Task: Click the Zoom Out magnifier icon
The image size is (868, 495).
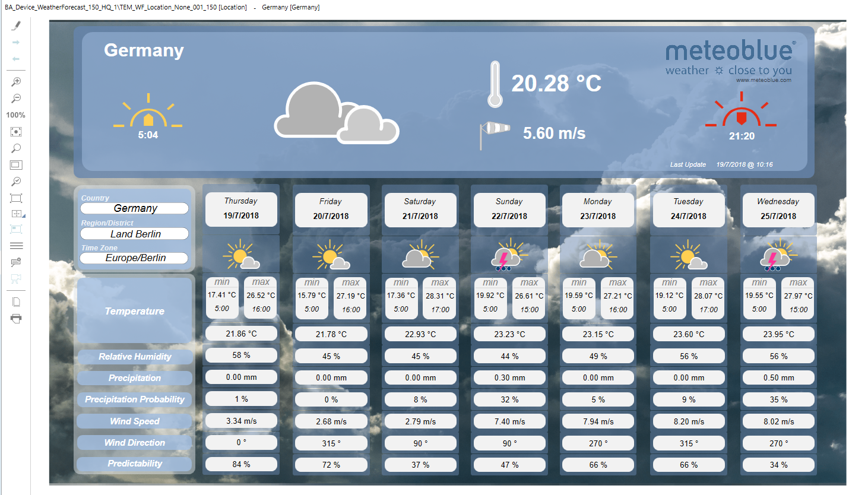Action: (x=15, y=98)
